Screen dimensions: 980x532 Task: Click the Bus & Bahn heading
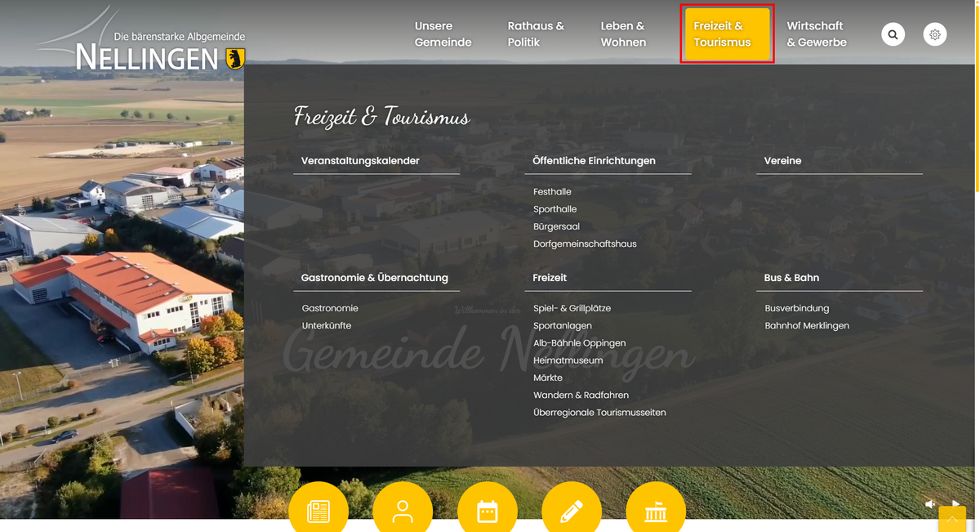coord(791,278)
